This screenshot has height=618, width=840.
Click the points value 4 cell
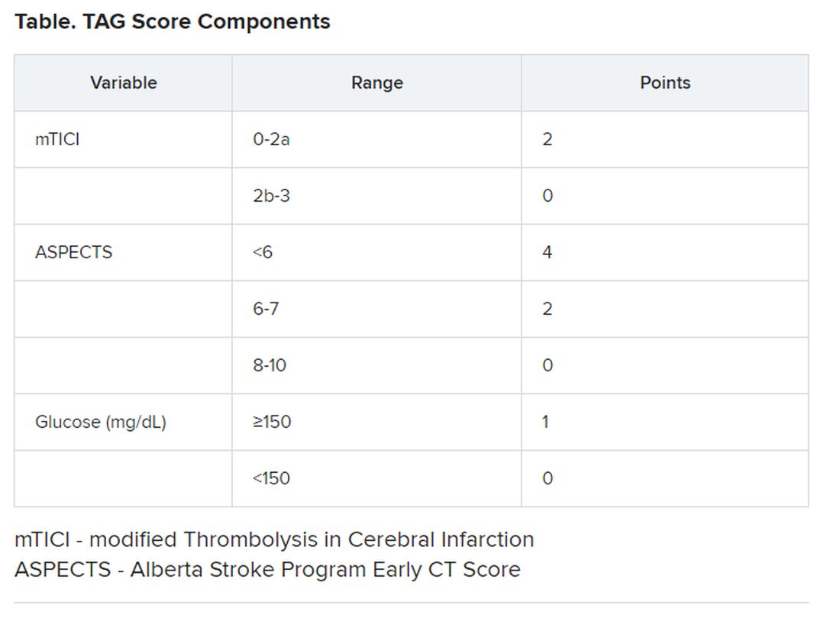(548, 252)
